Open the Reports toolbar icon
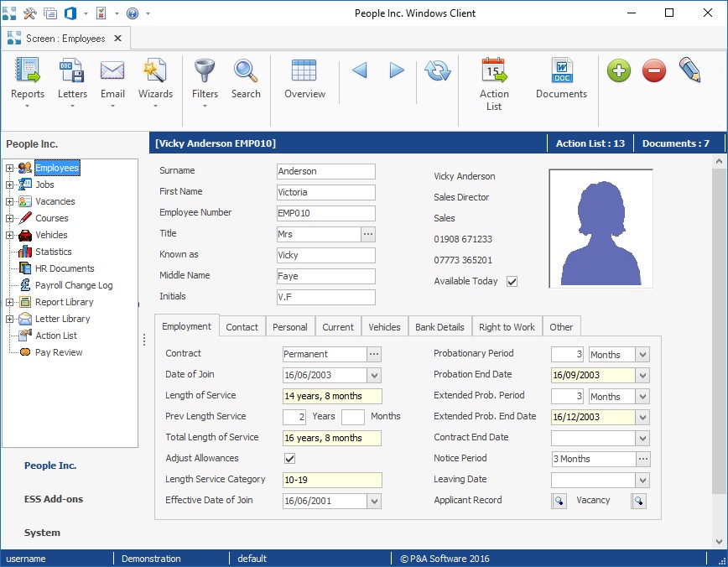 pyautogui.click(x=28, y=70)
